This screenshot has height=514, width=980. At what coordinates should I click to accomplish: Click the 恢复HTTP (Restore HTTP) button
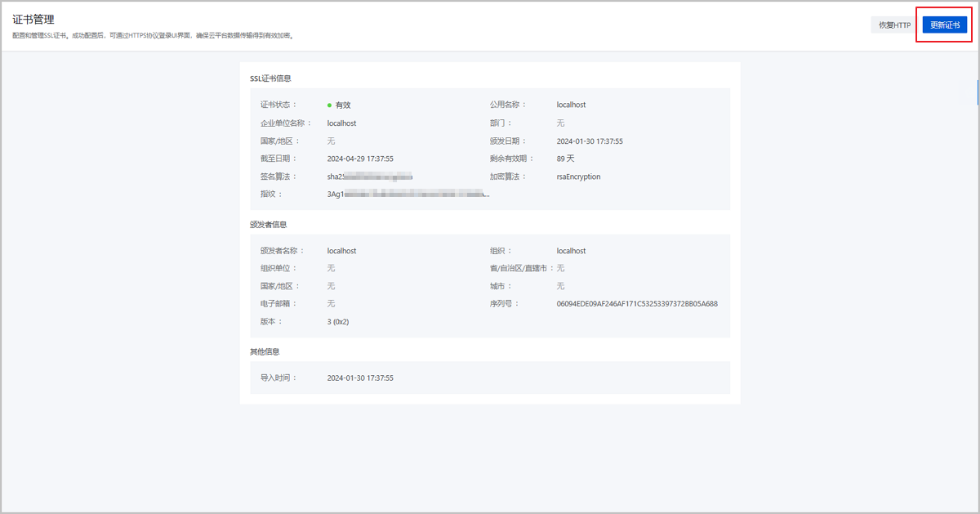pos(893,25)
